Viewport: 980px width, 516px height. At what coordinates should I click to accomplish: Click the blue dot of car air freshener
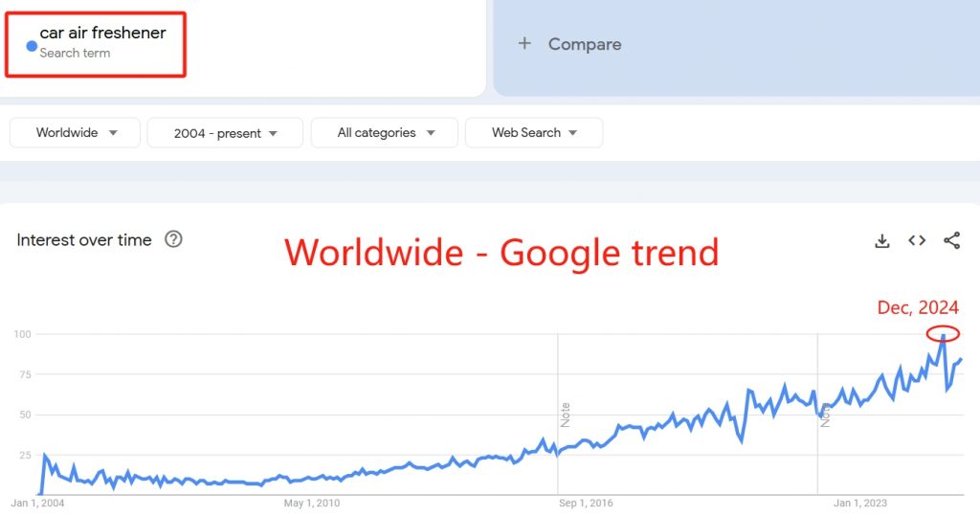tap(32, 46)
